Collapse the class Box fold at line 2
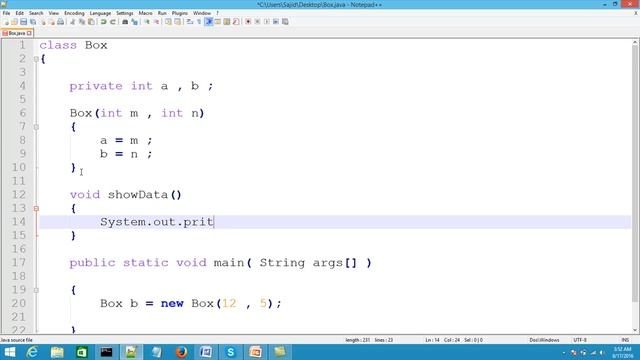 point(36,59)
